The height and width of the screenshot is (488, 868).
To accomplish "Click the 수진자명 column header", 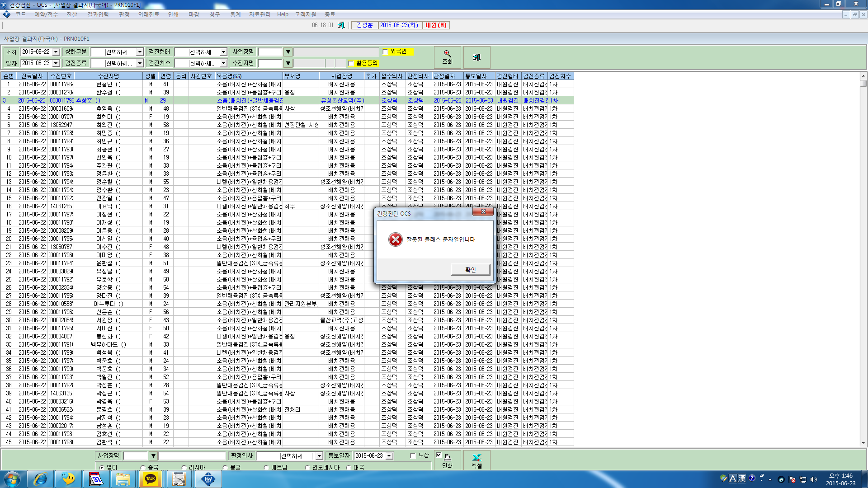I will pyautogui.click(x=108, y=76).
